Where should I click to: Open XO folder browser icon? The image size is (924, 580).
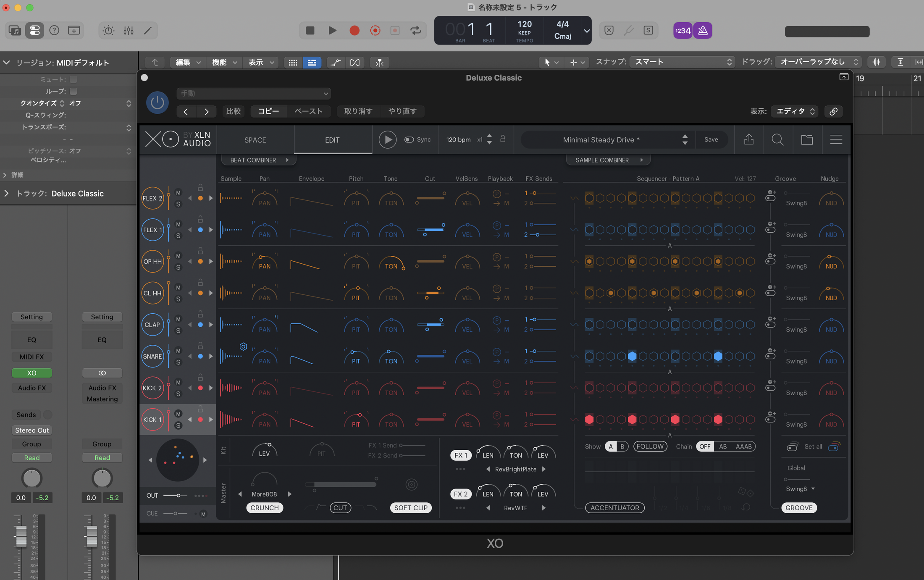click(807, 139)
